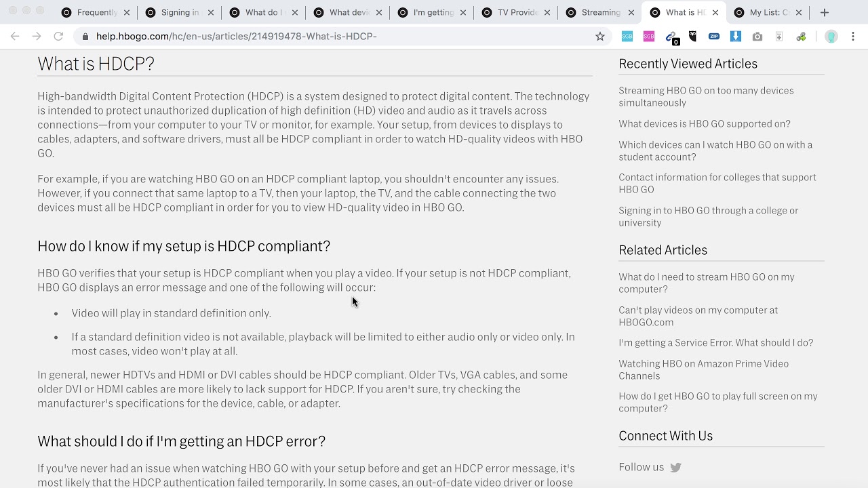The image size is (868, 488).
Task: Open the chain link counter extension
Action: (671, 37)
